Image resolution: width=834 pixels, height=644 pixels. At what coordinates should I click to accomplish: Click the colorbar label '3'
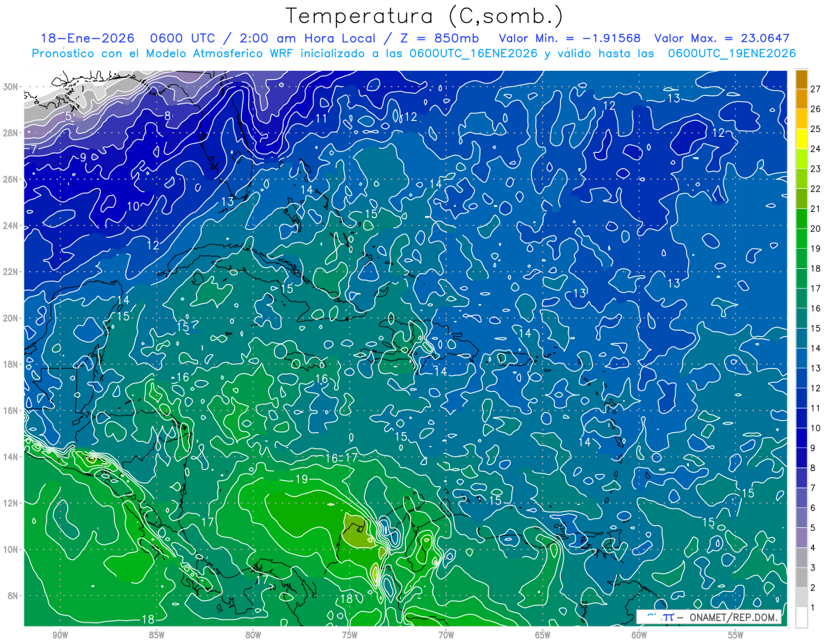pos(813,568)
